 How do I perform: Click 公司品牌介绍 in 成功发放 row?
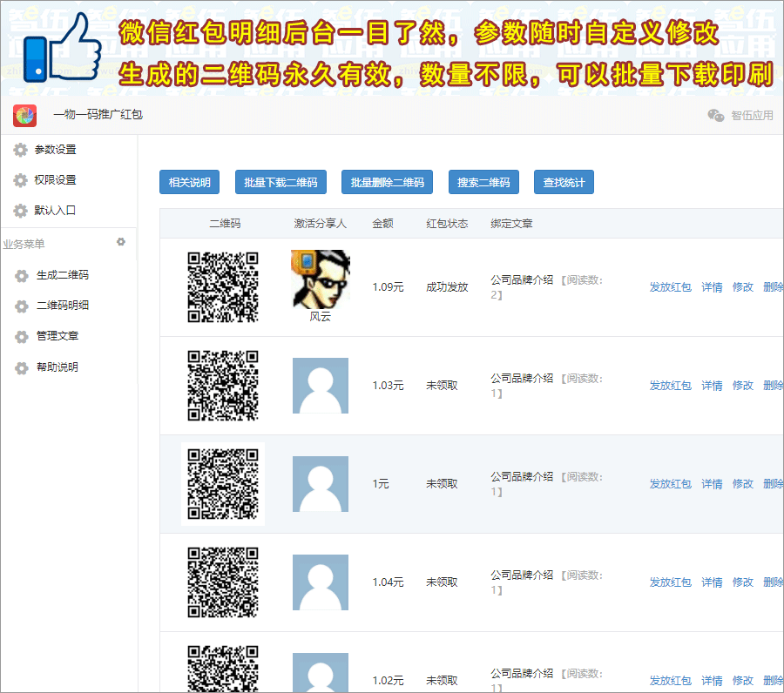tap(522, 280)
